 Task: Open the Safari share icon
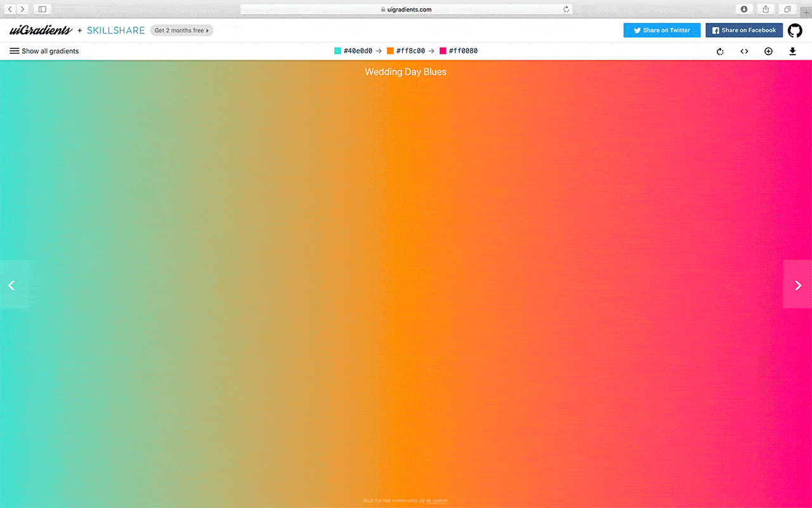tap(766, 10)
